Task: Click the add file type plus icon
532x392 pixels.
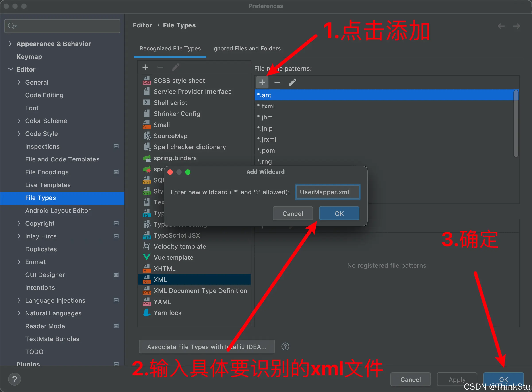Action: tap(145, 67)
